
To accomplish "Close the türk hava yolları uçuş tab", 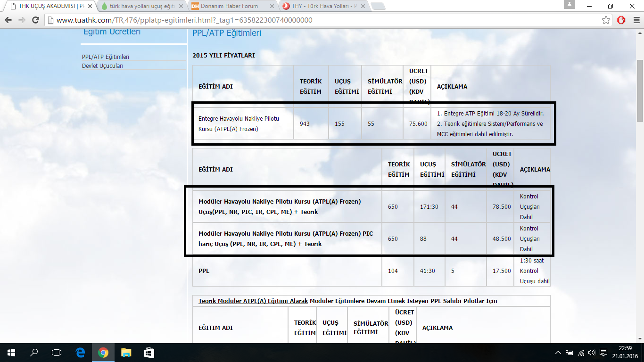I will click(x=181, y=7).
